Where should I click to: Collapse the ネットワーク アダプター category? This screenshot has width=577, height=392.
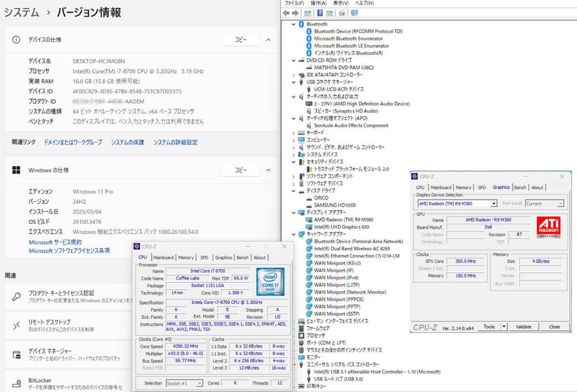[x=294, y=234]
